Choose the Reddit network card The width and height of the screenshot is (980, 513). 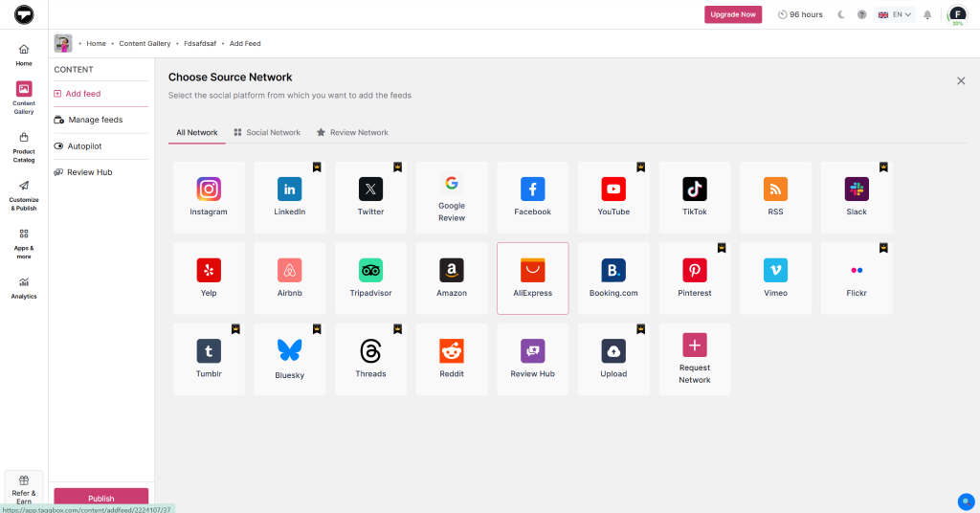tap(452, 359)
